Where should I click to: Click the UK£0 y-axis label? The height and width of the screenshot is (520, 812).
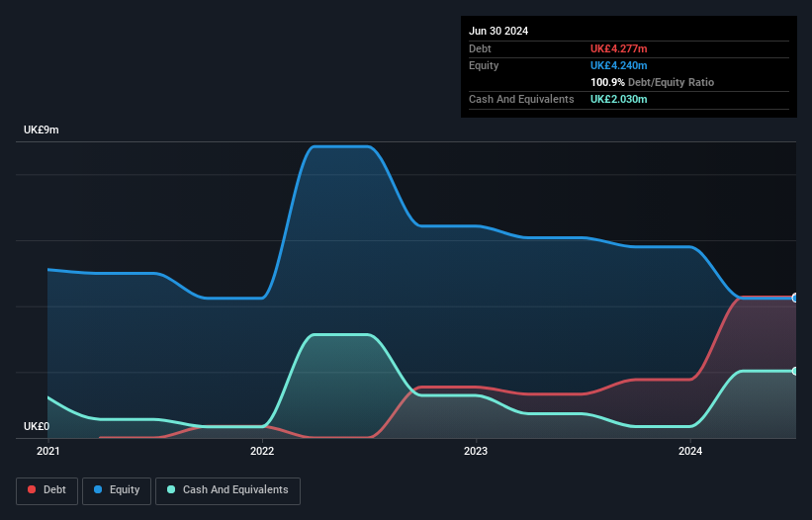(x=37, y=426)
